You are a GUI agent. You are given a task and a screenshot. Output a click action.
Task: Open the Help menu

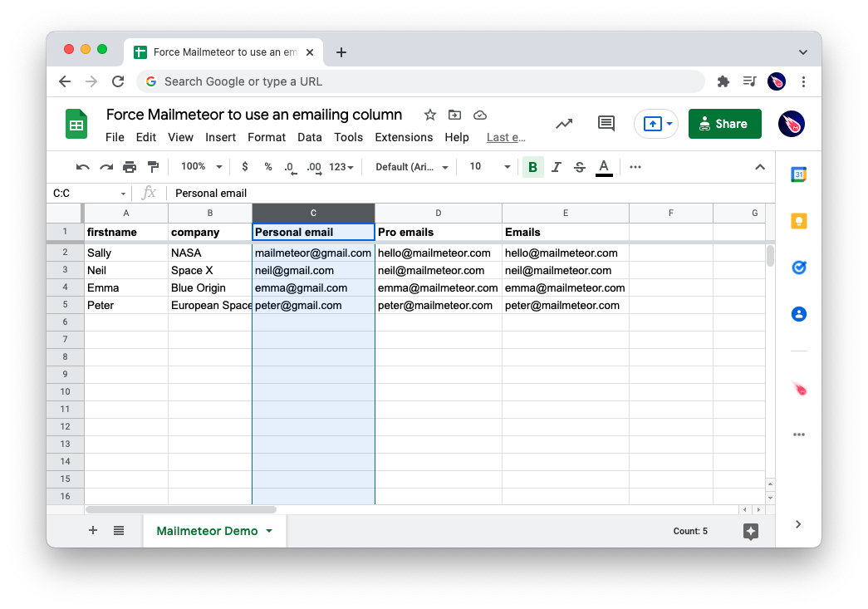pos(457,137)
